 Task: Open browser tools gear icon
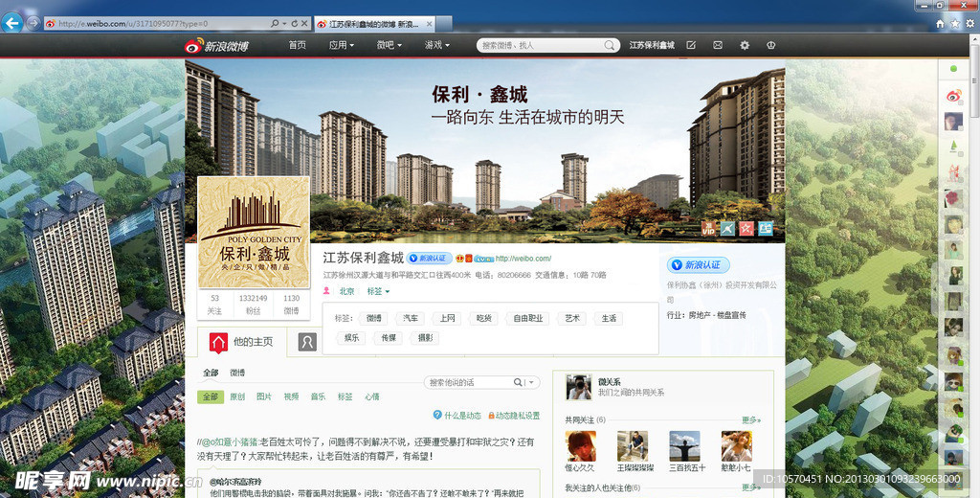[x=970, y=24]
